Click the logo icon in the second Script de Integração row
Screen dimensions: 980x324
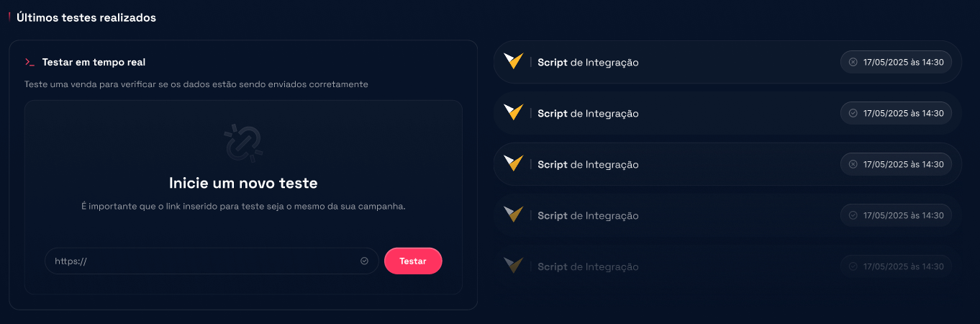point(513,112)
